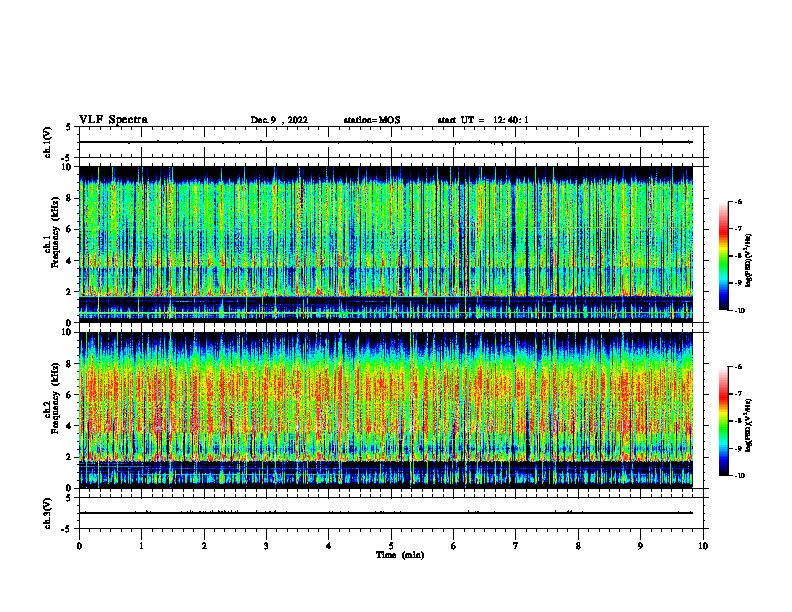Click the time axis tick label 0

click(79, 546)
